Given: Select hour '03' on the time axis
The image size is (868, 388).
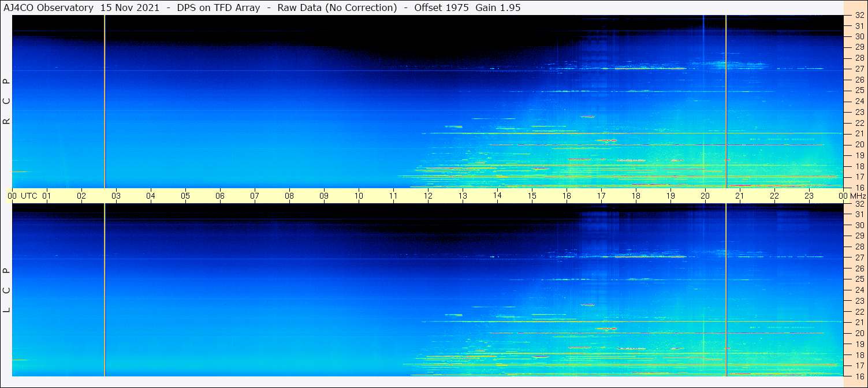Looking at the screenshot, I should [x=116, y=196].
